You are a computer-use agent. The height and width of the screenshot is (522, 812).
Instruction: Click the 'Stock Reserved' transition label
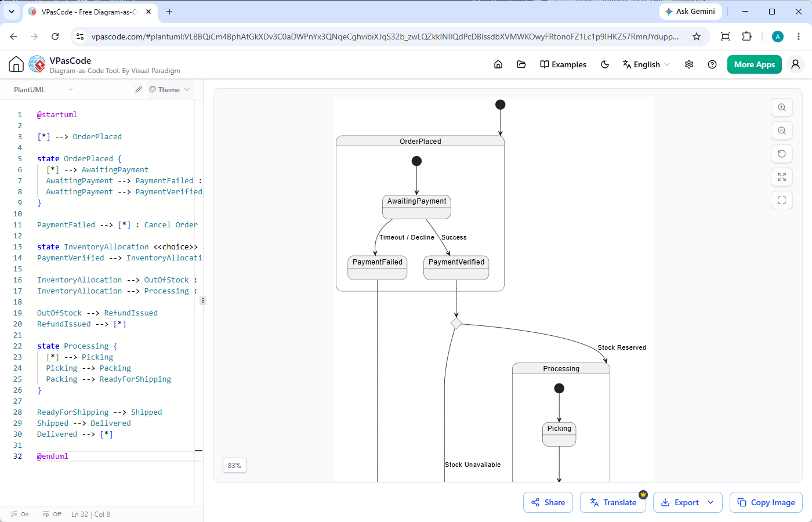click(x=622, y=347)
